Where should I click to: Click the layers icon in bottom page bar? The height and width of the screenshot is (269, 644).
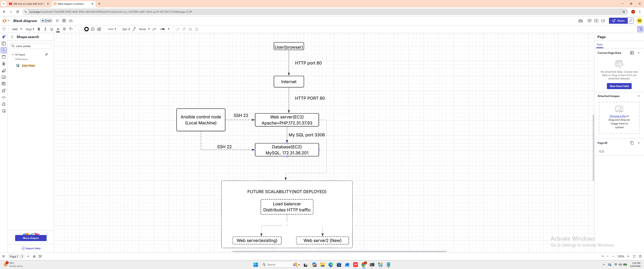(34, 256)
